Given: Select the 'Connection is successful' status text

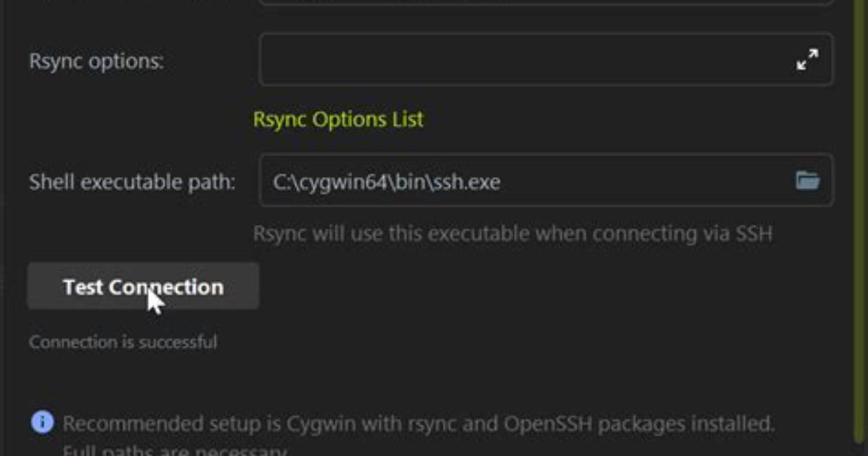Looking at the screenshot, I should point(123,342).
